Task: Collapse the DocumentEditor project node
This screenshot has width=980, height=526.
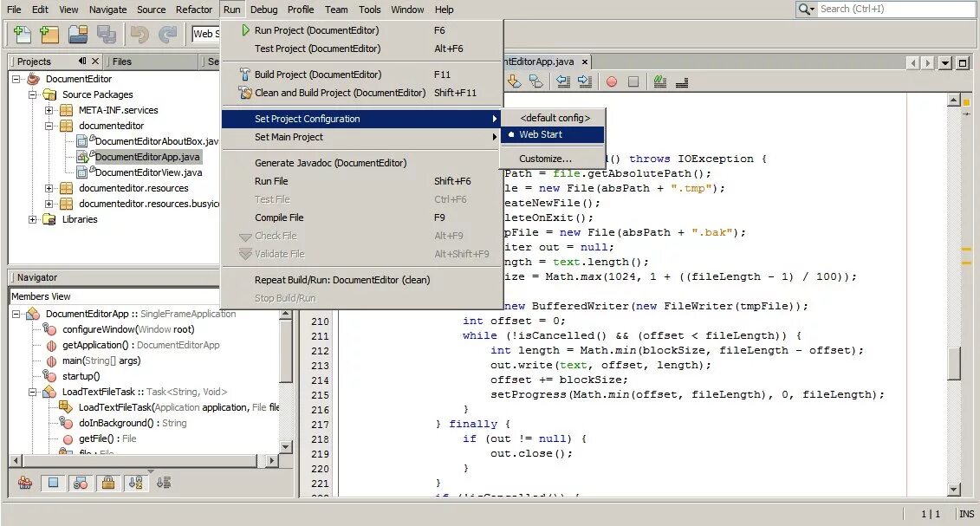Action: [16, 79]
